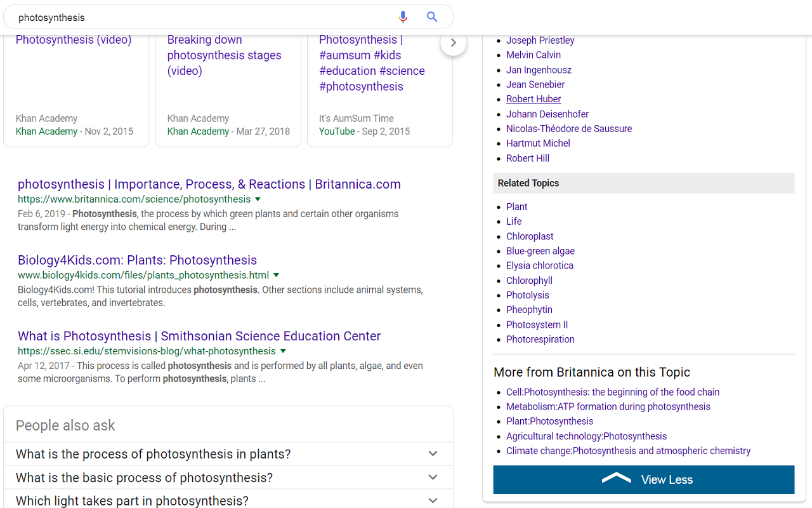Open the Elysia chlorotica related topic
812x508 pixels.
(x=540, y=265)
